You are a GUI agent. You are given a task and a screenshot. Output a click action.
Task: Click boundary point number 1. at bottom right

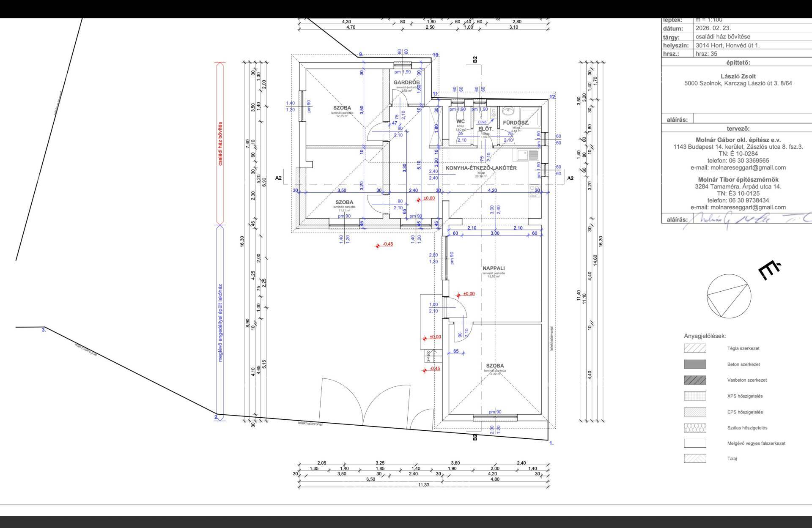[551, 443]
